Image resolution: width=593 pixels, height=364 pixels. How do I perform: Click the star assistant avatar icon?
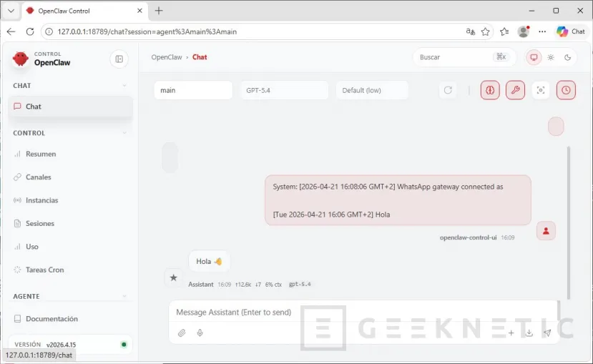[174, 277]
